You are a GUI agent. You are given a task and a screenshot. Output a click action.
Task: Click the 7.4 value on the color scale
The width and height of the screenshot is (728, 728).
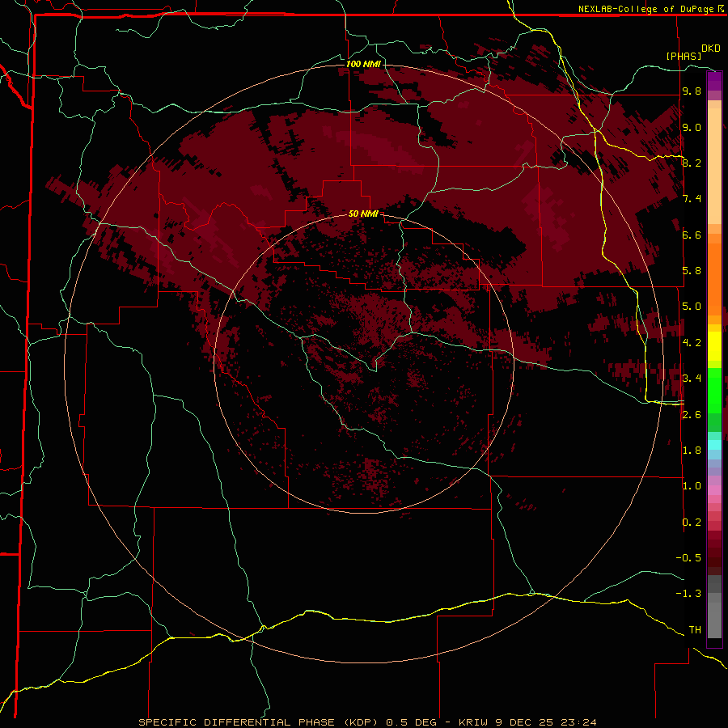pos(692,199)
